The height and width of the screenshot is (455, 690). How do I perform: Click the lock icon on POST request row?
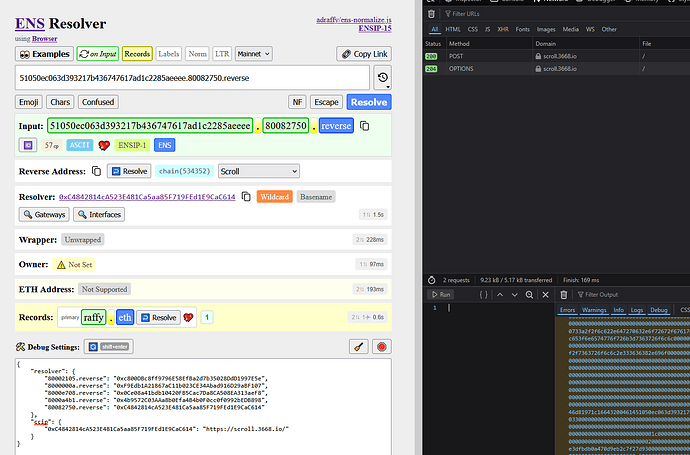[x=538, y=56]
